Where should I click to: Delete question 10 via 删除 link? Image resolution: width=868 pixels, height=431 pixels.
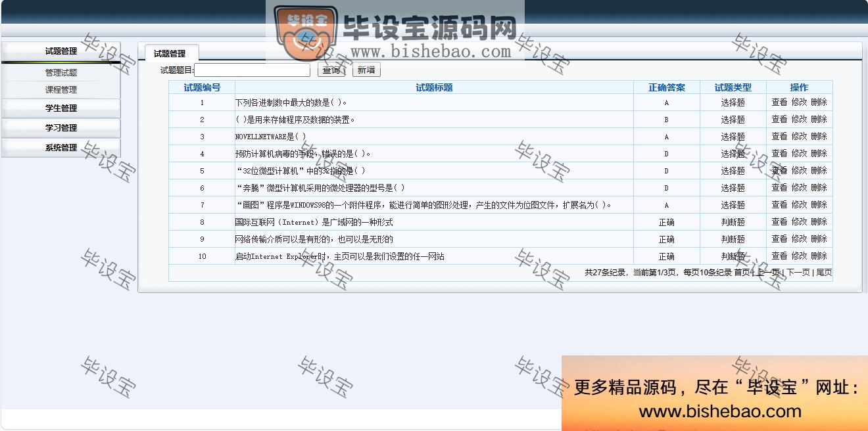(819, 256)
